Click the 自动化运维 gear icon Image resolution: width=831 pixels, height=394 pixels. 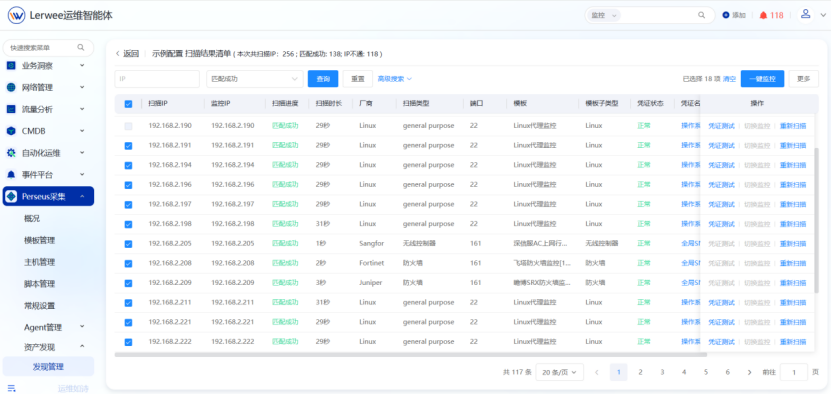click(11, 153)
